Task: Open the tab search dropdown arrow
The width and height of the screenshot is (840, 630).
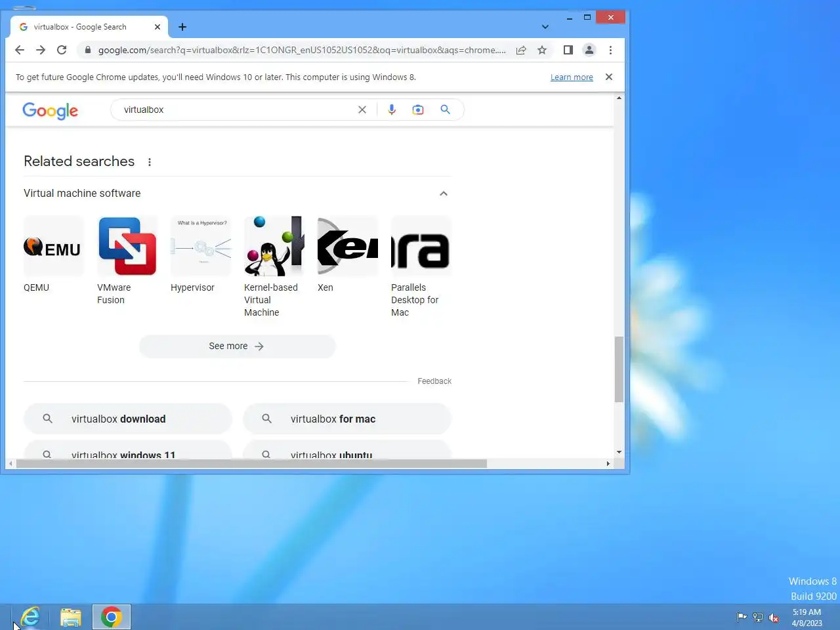Action: click(x=545, y=27)
